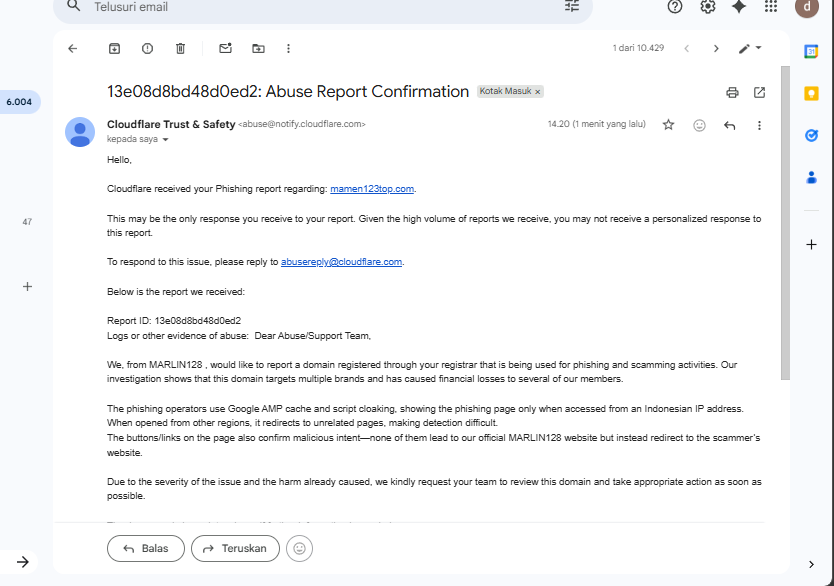Open the three-dot menu in email toolbar
The height and width of the screenshot is (586, 834).
pos(288,48)
